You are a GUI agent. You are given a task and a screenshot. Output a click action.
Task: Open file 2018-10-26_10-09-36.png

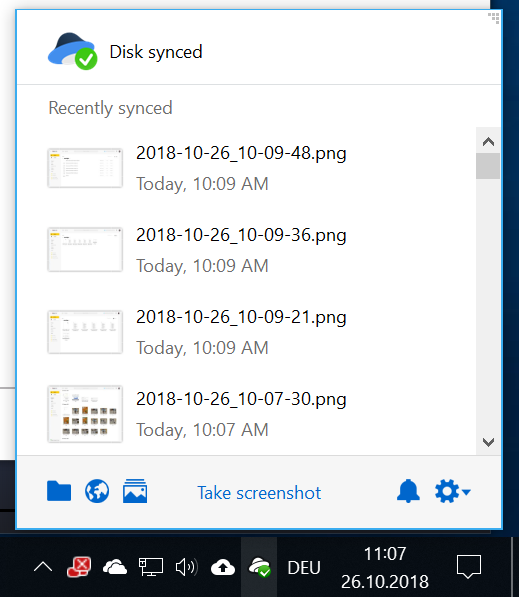pos(241,235)
